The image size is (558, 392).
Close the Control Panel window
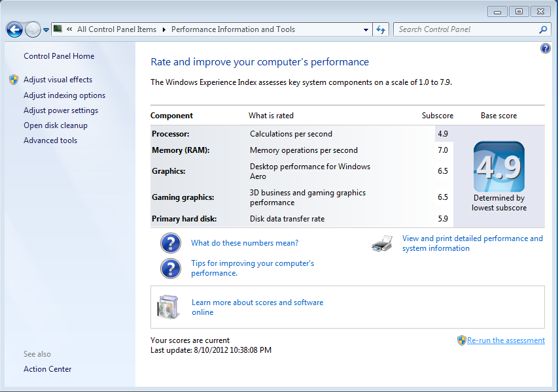click(540, 12)
